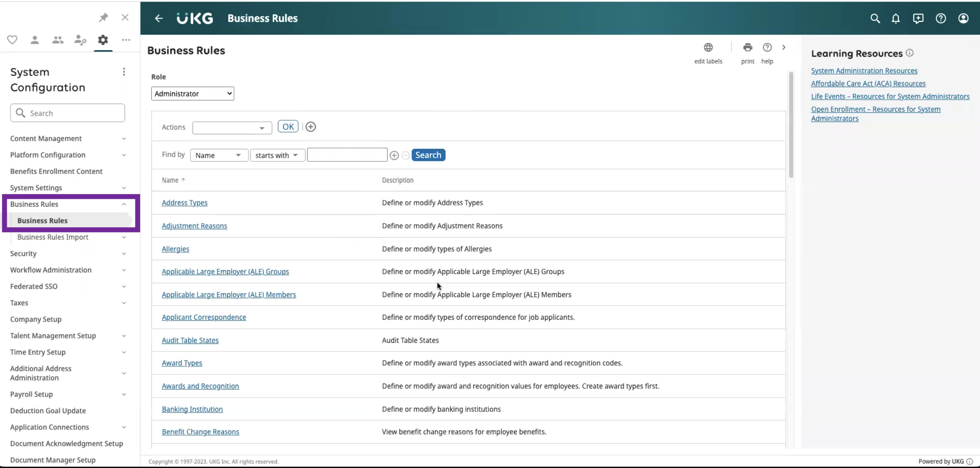The image size is (980, 468).
Task: Open the favorites heart tab
Action: (x=12, y=40)
